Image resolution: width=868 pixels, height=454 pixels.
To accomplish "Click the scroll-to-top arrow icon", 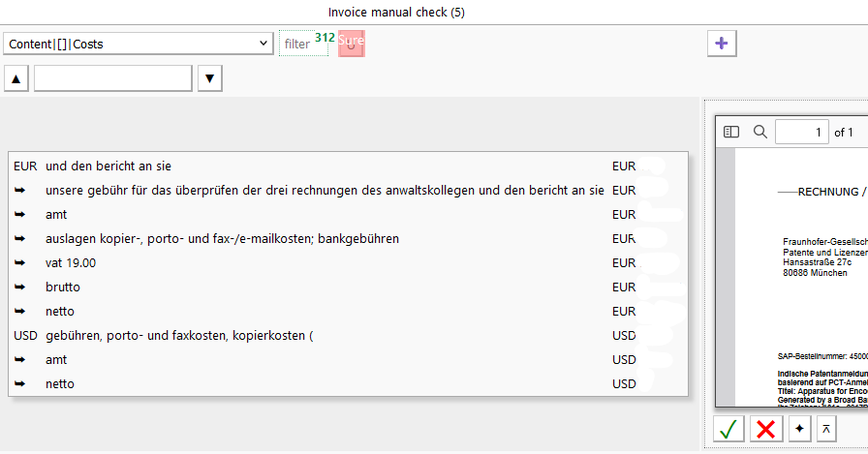I will 826,429.
